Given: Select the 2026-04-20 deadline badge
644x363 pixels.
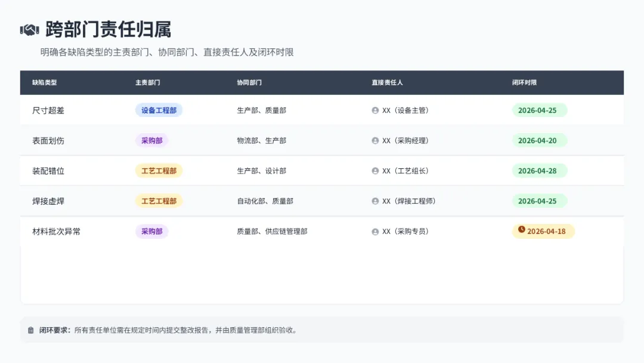Looking at the screenshot, I should 539,140.
